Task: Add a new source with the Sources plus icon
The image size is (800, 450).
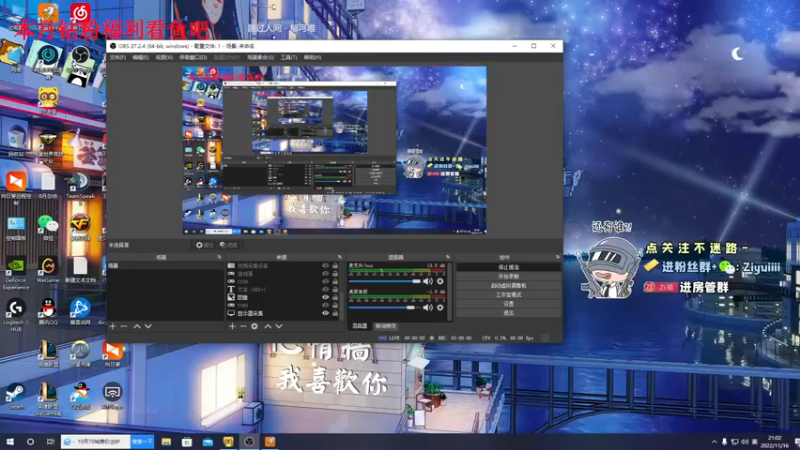Action: [232, 326]
